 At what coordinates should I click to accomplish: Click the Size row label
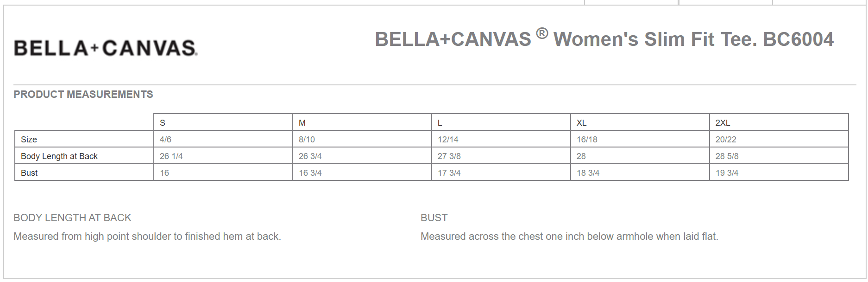coord(29,140)
